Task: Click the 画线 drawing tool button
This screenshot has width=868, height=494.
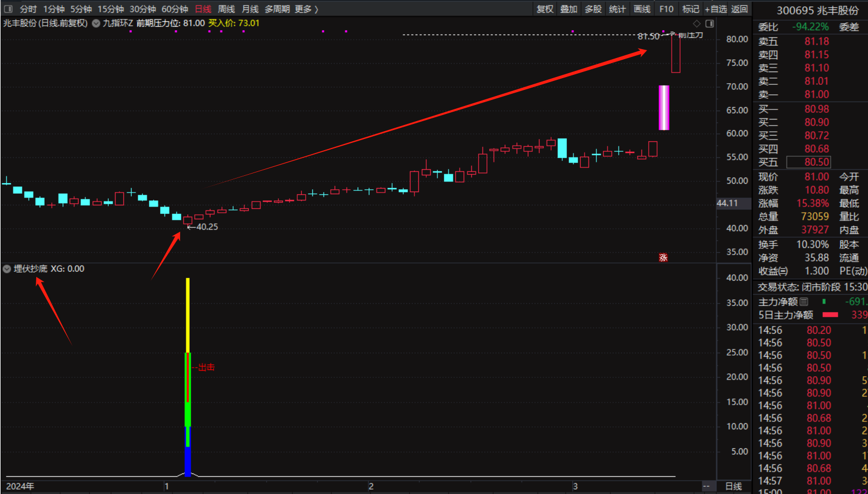Action: click(642, 9)
